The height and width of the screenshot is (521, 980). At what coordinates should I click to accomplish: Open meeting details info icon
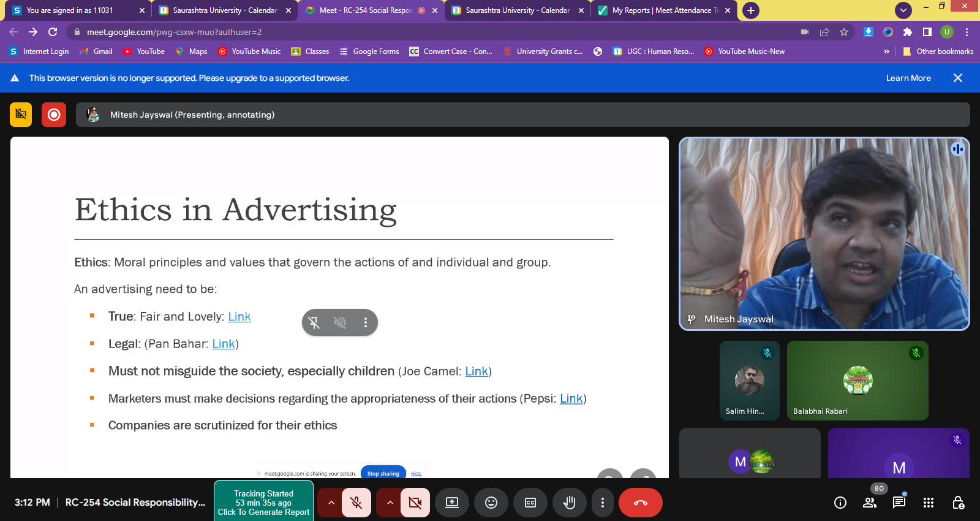pos(840,503)
